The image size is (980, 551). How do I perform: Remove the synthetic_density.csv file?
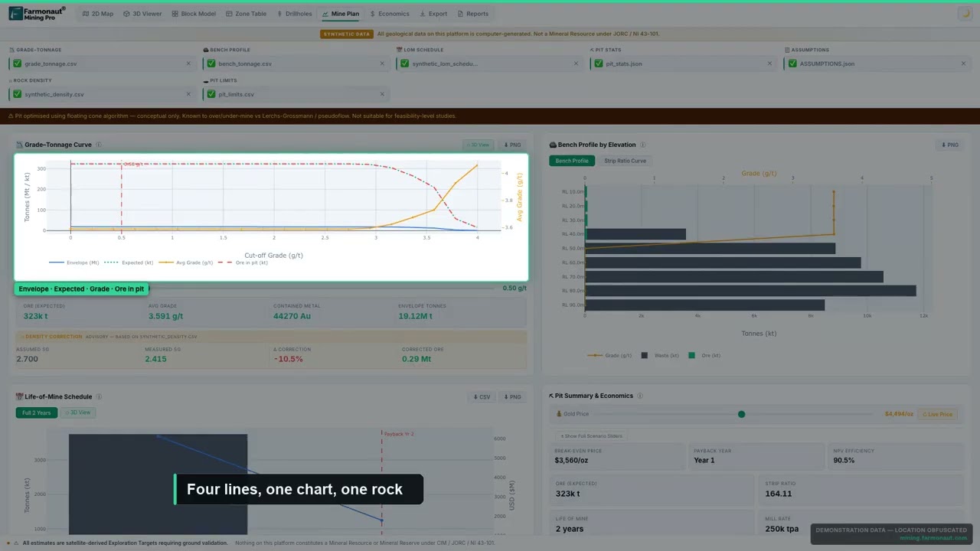(188, 94)
